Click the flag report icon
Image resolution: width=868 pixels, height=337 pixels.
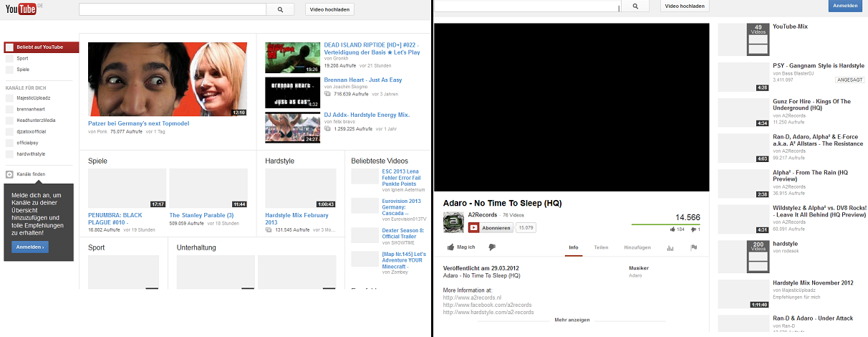click(x=693, y=248)
